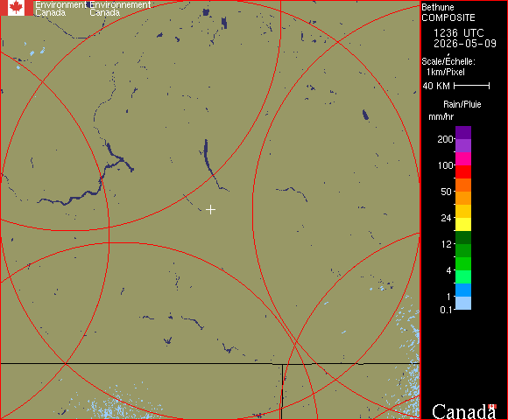Click the long narrow lake north of center
This screenshot has height=420, width=508.
point(208,158)
